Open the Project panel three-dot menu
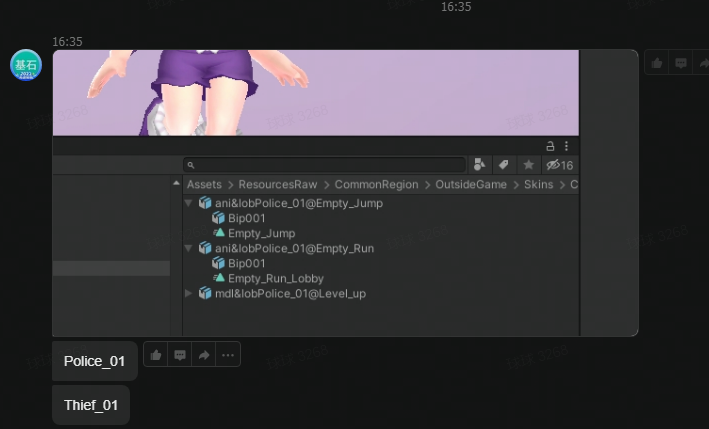 [567, 146]
